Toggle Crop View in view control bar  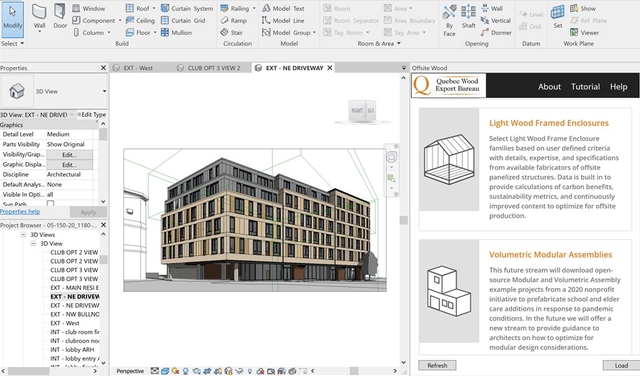point(207,371)
